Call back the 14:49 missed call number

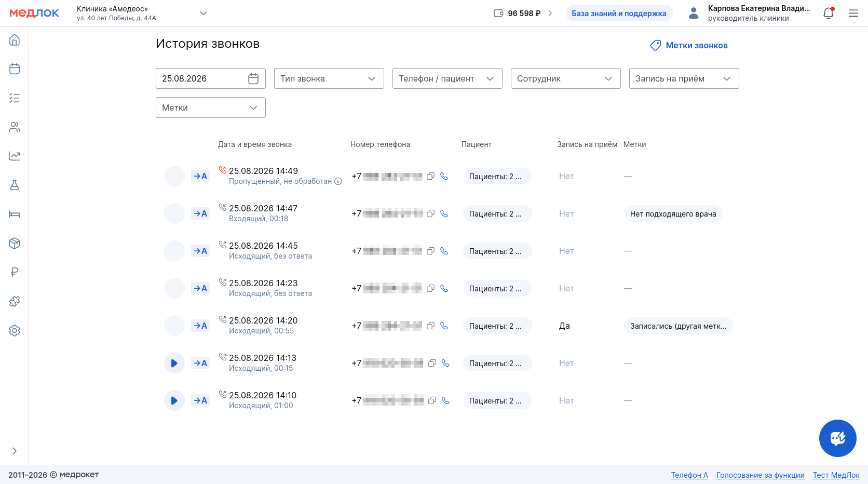click(444, 176)
